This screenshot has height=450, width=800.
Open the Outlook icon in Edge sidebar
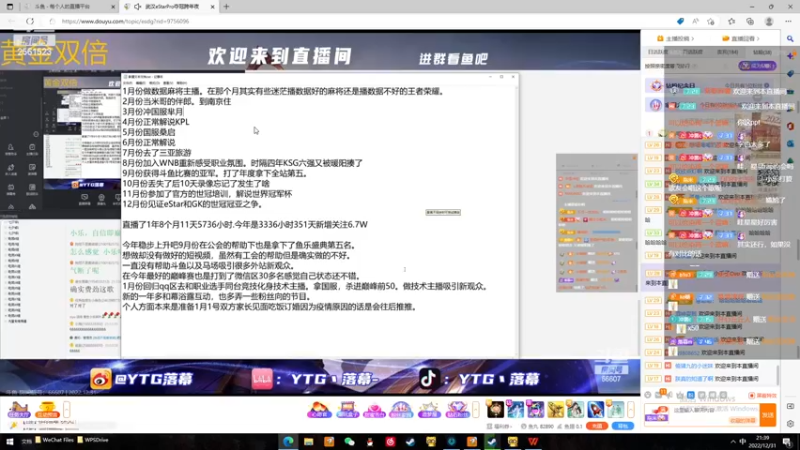(x=790, y=143)
